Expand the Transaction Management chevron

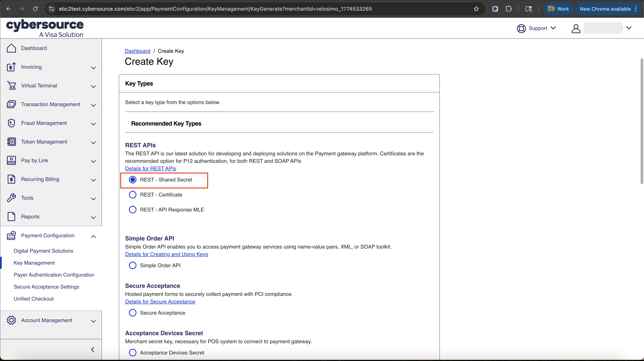tap(93, 105)
